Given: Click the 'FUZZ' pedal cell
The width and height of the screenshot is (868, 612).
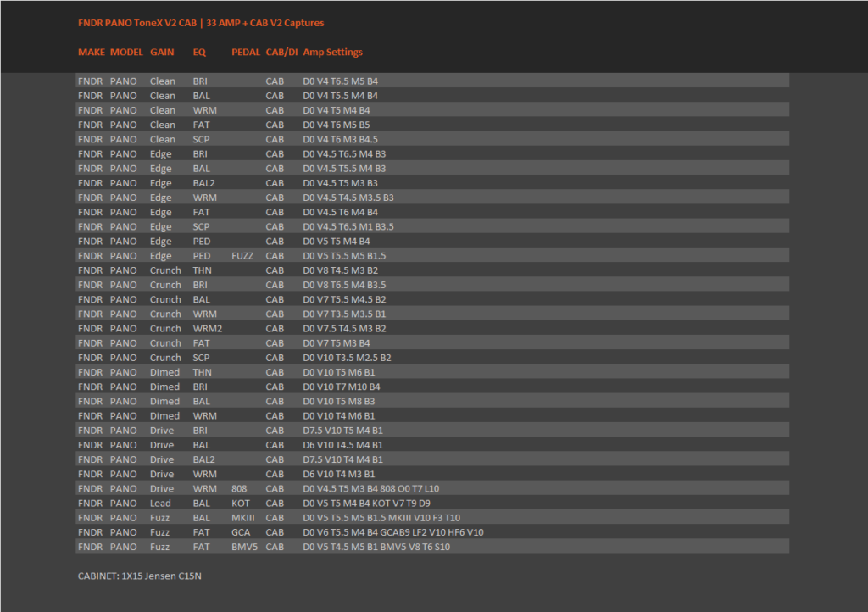Looking at the screenshot, I should tap(242, 256).
